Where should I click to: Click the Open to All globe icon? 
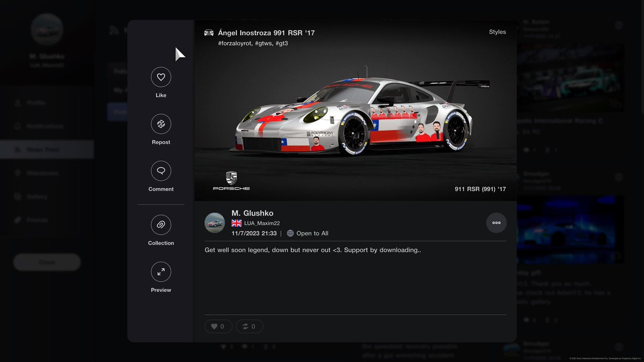pos(290,233)
